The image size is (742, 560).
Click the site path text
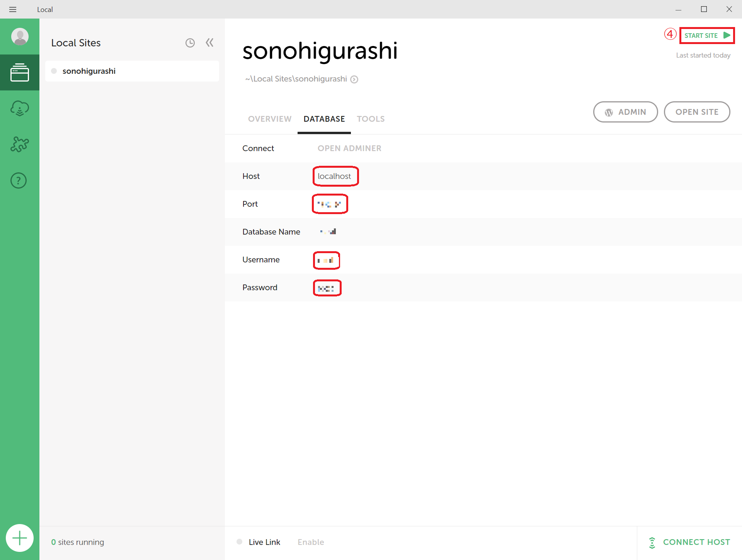[x=296, y=79]
